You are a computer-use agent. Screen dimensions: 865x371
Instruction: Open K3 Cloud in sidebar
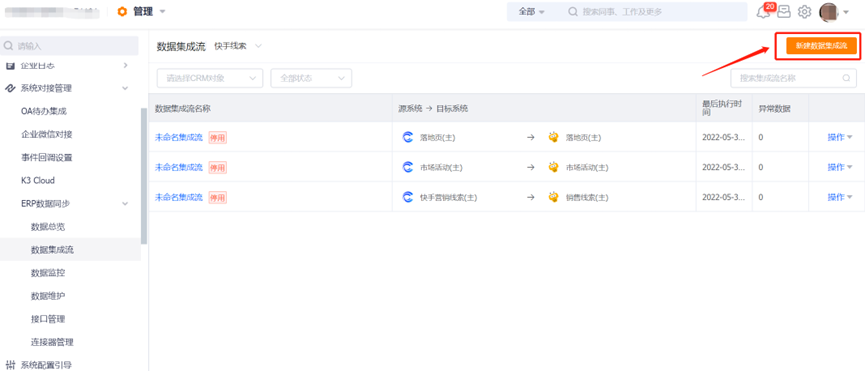tap(38, 181)
